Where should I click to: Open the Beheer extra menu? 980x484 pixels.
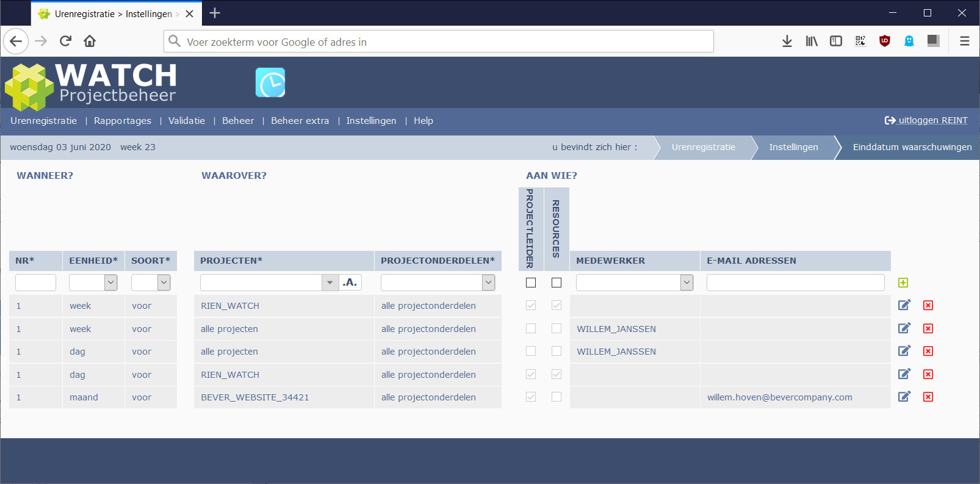(300, 121)
